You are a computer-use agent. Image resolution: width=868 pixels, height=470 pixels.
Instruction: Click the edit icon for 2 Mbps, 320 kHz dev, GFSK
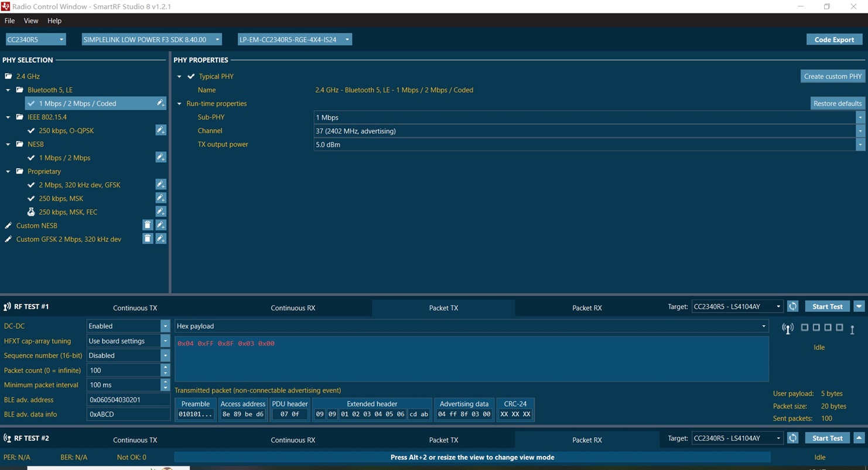(x=160, y=184)
